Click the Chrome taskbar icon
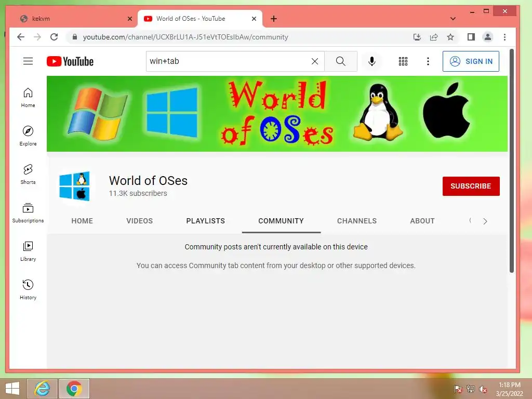Image resolution: width=532 pixels, height=399 pixels. pos(74,389)
